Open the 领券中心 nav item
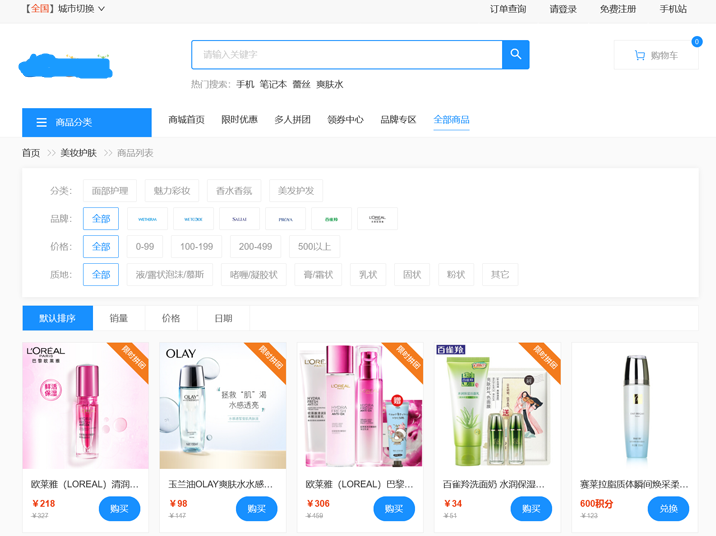Image resolution: width=716 pixels, height=536 pixels. point(345,120)
